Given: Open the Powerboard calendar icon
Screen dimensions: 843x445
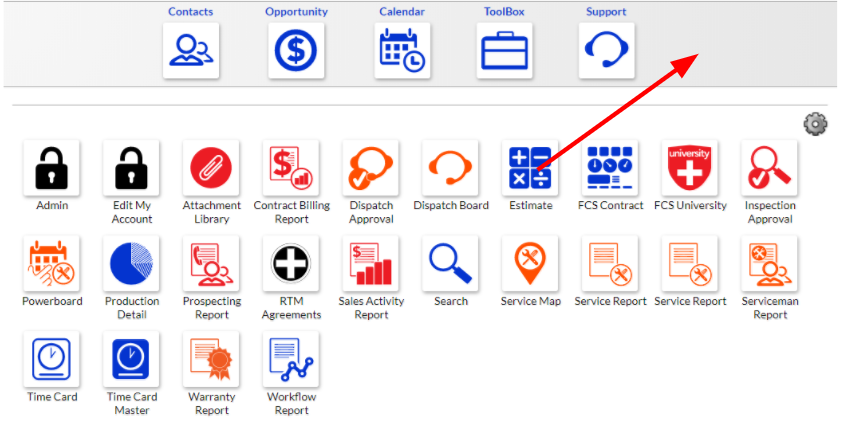Looking at the screenshot, I should point(52,263).
